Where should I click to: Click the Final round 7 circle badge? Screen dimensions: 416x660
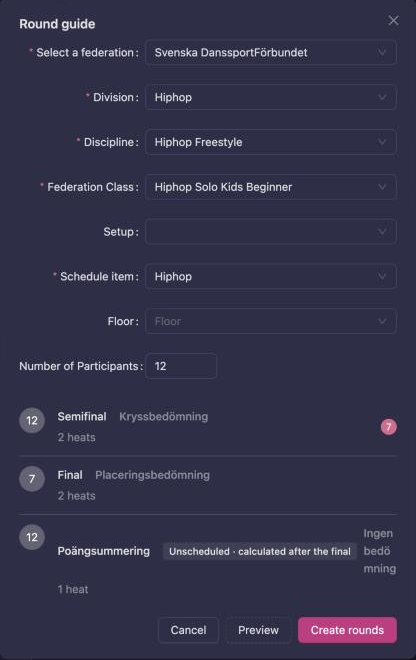point(32,479)
